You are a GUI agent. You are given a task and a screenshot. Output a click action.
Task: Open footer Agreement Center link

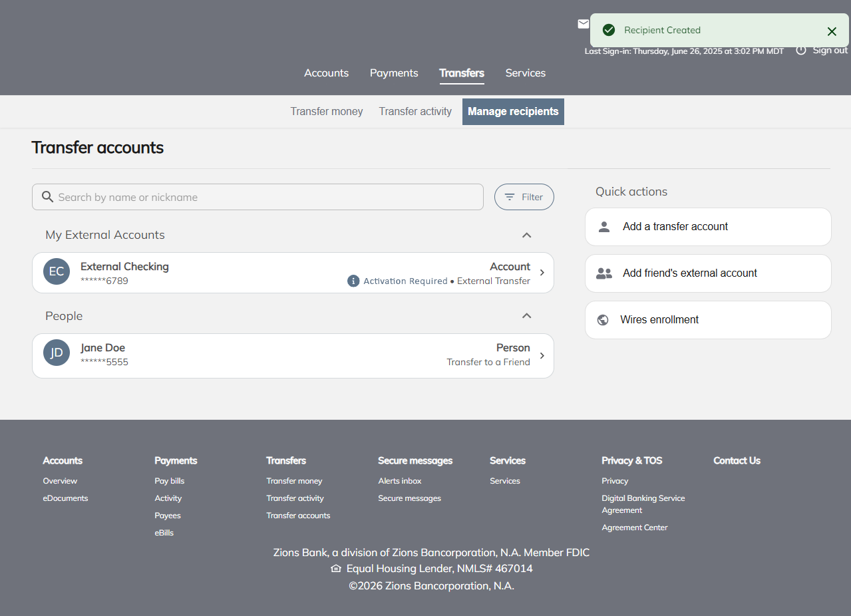635,528
